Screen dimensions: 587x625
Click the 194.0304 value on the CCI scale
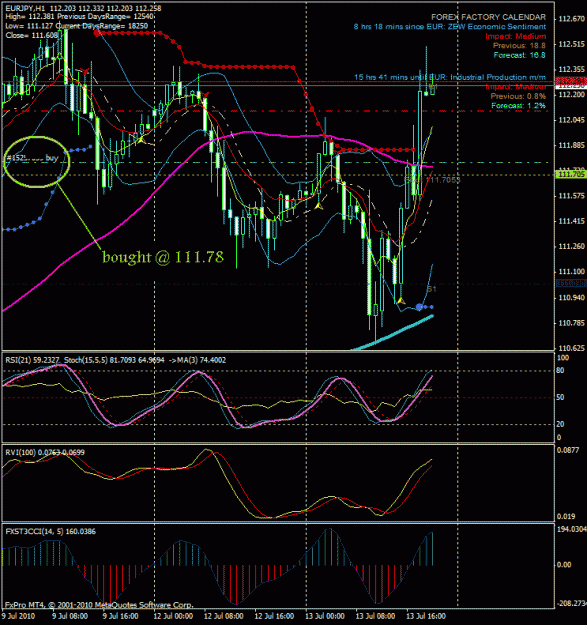point(571,529)
